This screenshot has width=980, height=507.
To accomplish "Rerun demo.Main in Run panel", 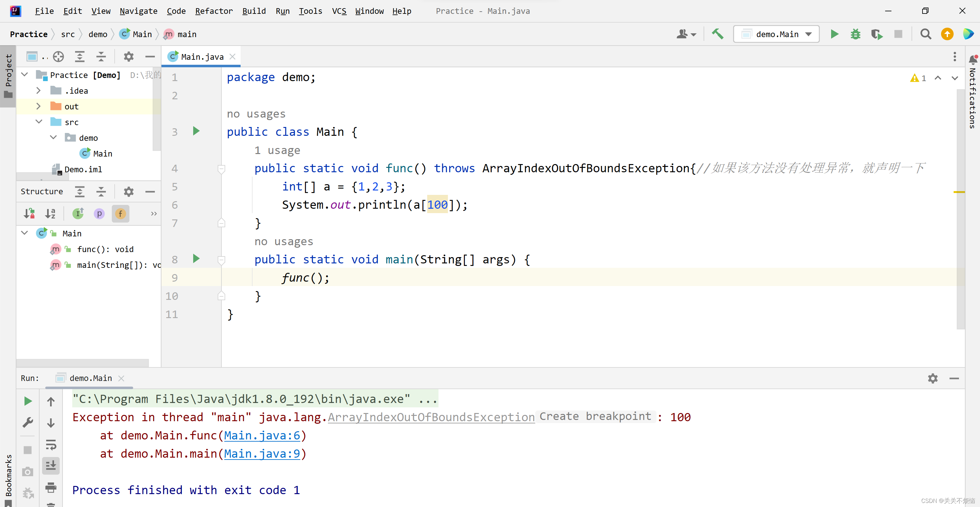I will click(x=28, y=401).
